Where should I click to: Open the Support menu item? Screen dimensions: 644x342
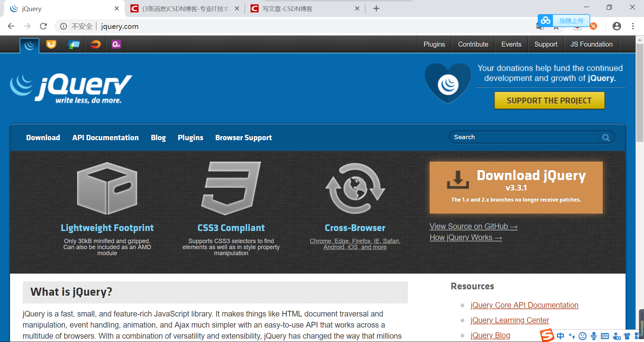(x=546, y=44)
